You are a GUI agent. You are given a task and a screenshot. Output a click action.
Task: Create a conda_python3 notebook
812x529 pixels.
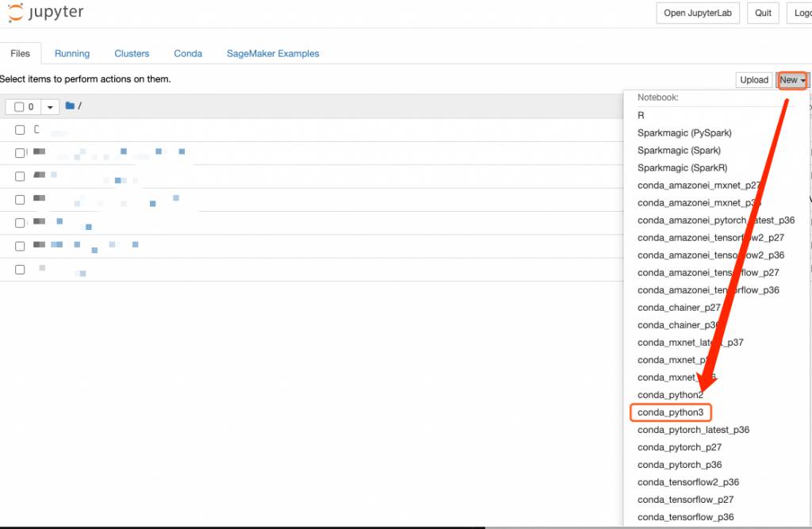(670, 412)
